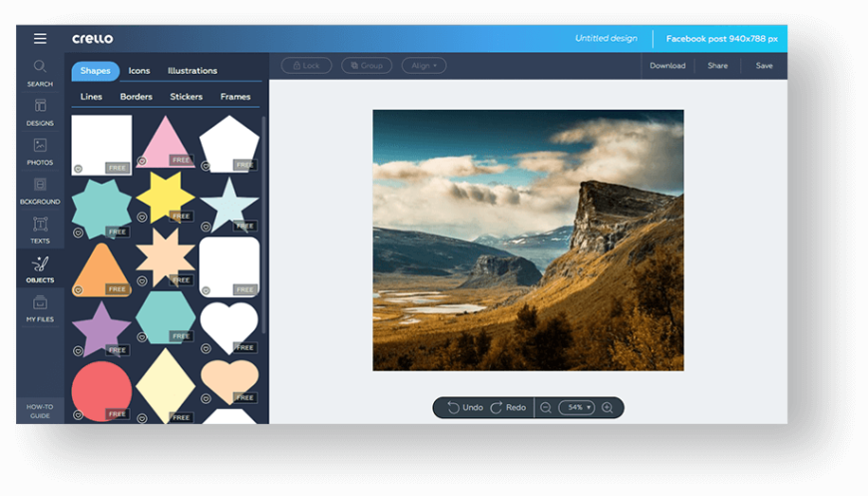Select the Stickers category
The height and width of the screenshot is (496, 868).
coord(186,97)
